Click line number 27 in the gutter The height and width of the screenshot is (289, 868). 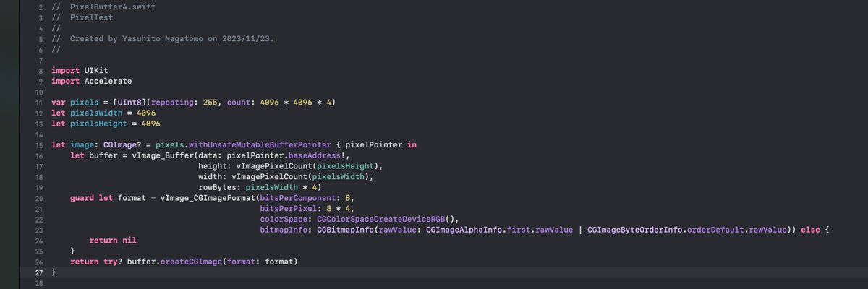(x=39, y=272)
